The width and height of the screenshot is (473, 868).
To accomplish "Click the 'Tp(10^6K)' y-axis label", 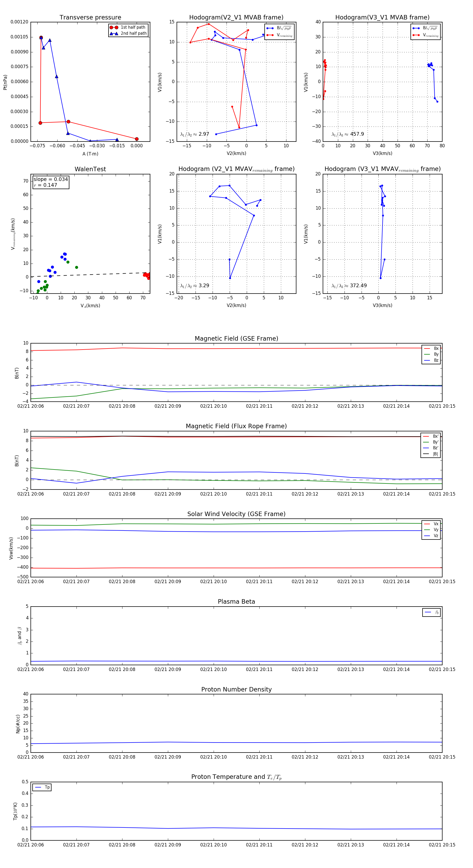I will tap(15, 811).
